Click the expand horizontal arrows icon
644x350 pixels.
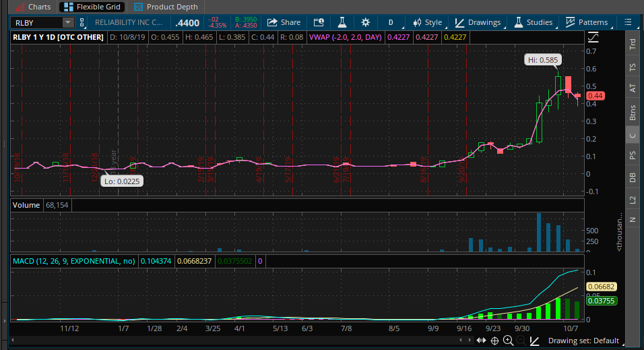(x=481, y=341)
